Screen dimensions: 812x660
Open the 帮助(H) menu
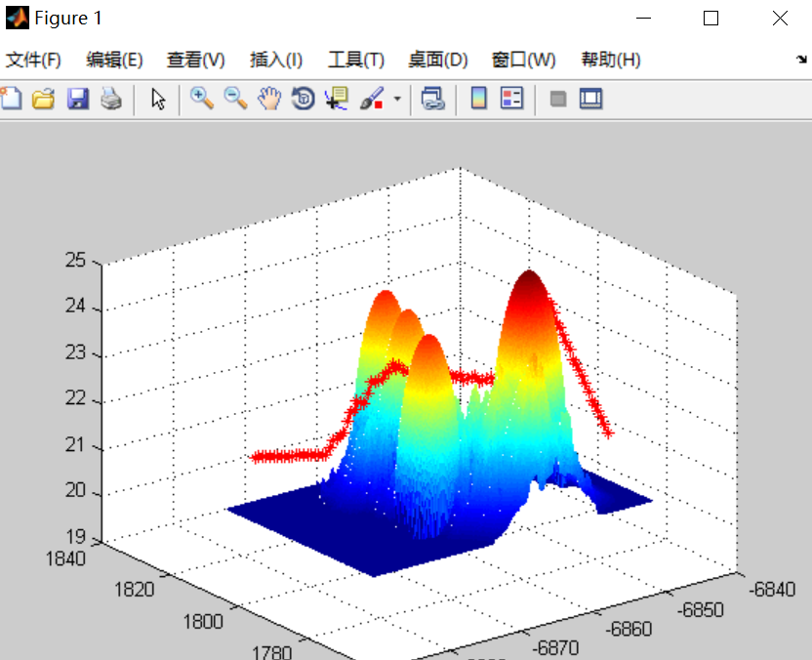coord(611,61)
